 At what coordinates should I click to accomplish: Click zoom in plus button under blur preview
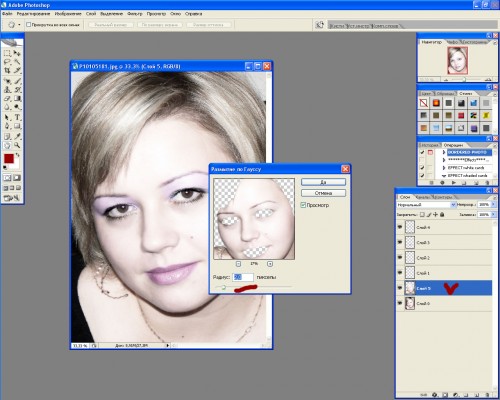click(270, 264)
